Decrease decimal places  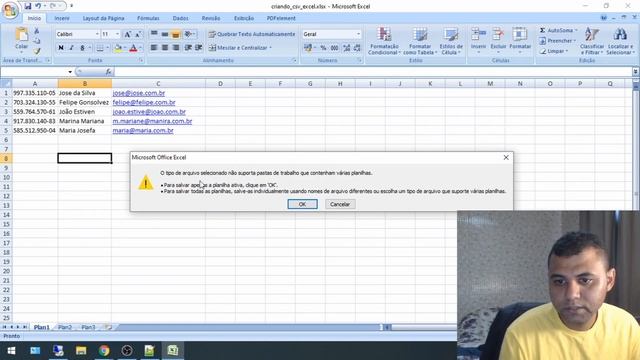pyautogui.click(x=357, y=48)
